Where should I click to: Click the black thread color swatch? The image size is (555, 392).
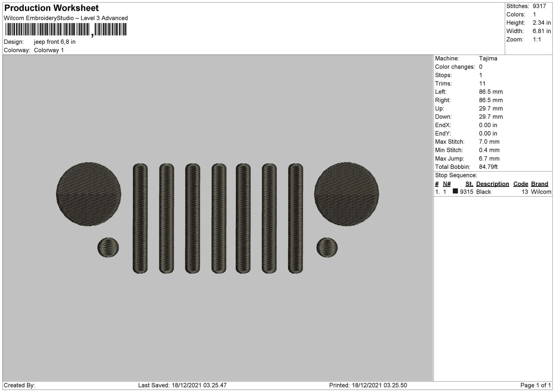(455, 191)
